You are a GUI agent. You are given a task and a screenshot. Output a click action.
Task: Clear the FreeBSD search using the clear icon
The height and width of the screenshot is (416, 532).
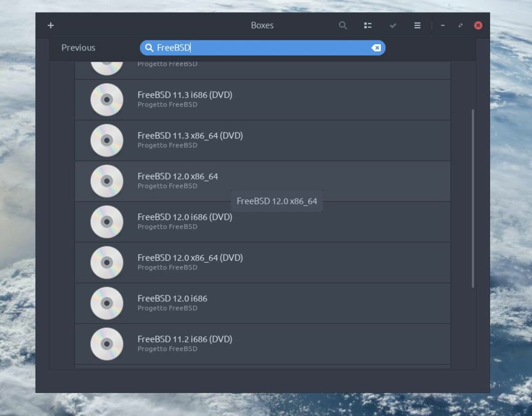click(376, 48)
